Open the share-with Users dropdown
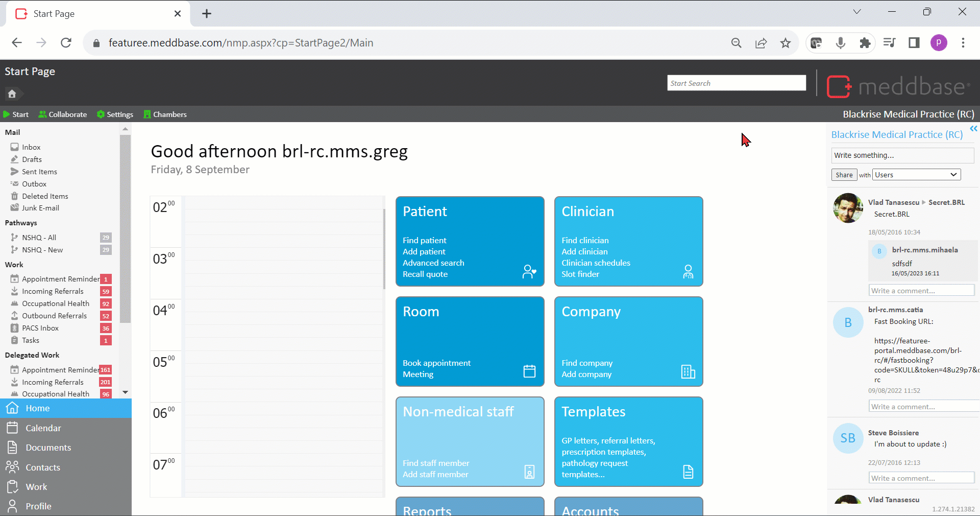 pos(916,175)
